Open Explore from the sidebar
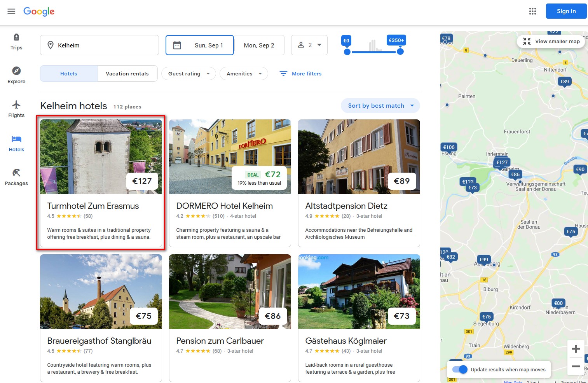Screen dimensions: 588x383 point(16,75)
